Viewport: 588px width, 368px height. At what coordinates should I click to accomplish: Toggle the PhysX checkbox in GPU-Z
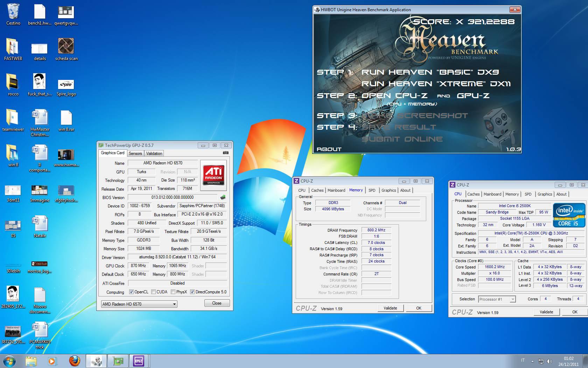click(x=173, y=292)
